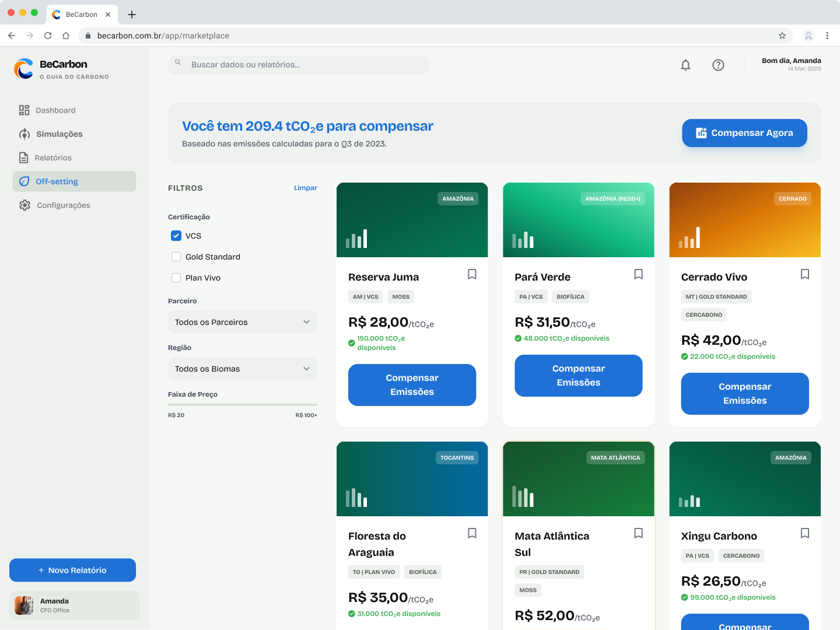This screenshot has width=840, height=630.
Task: Uncheck the VCS certification filter
Action: point(176,236)
